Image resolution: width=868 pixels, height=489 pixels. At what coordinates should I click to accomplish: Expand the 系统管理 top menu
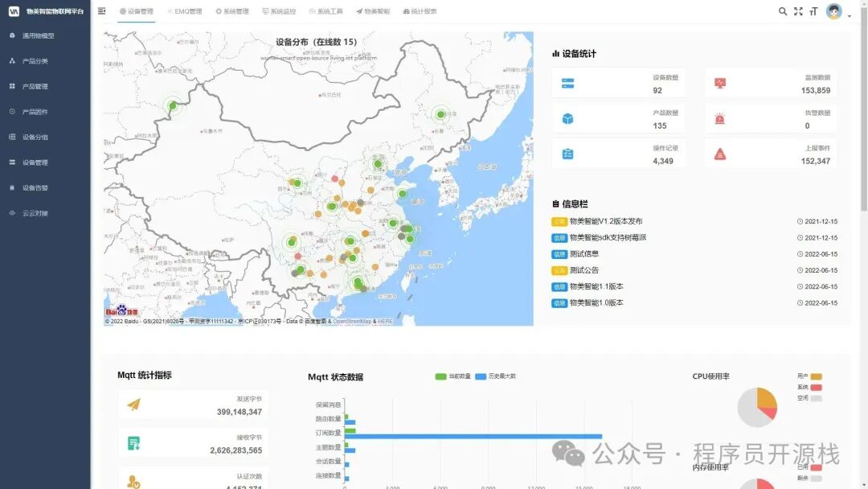click(231, 12)
